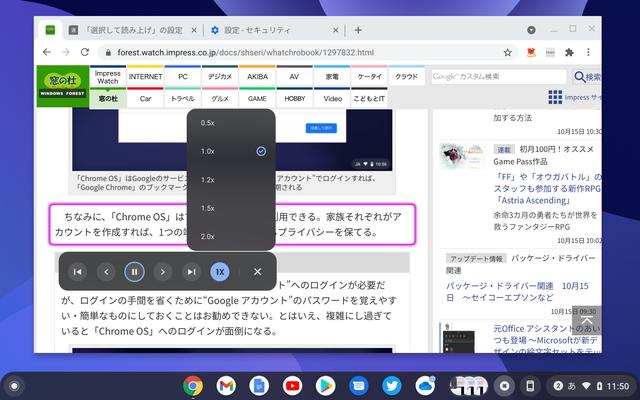The width and height of the screenshot is (640, 400).
Task: Open Twitter from the shelf
Action: pyautogui.click(x=392, y=386)
